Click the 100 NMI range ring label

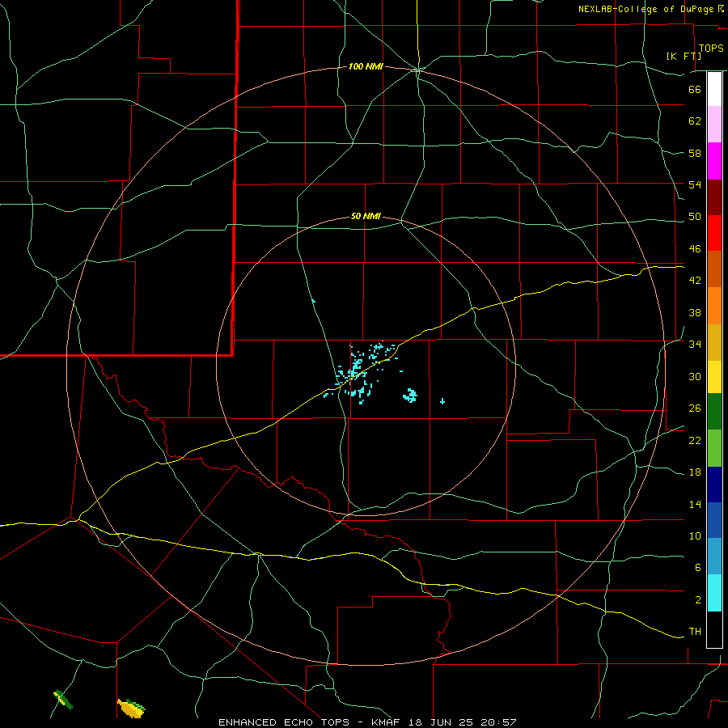366,67
